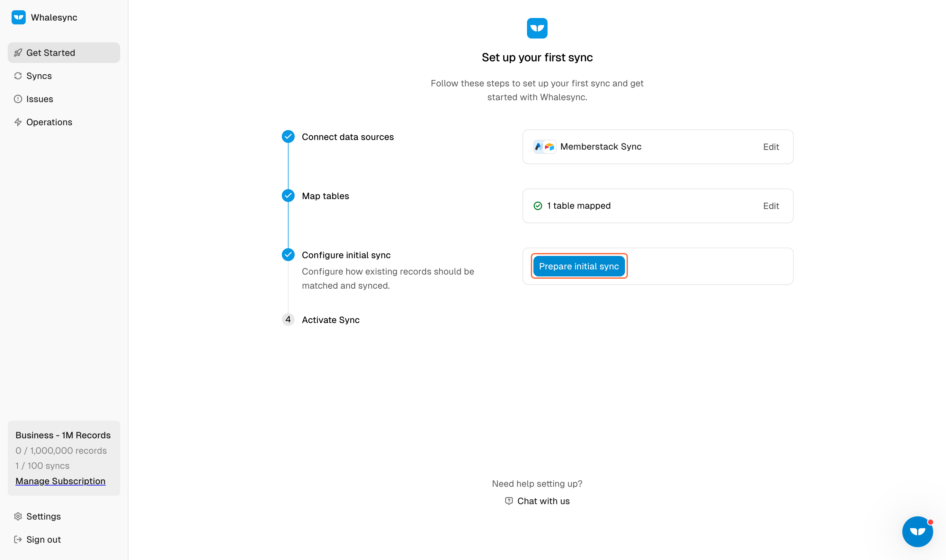
Task: Click the large Whalesync logo above the heading
Action: (537, 28)
